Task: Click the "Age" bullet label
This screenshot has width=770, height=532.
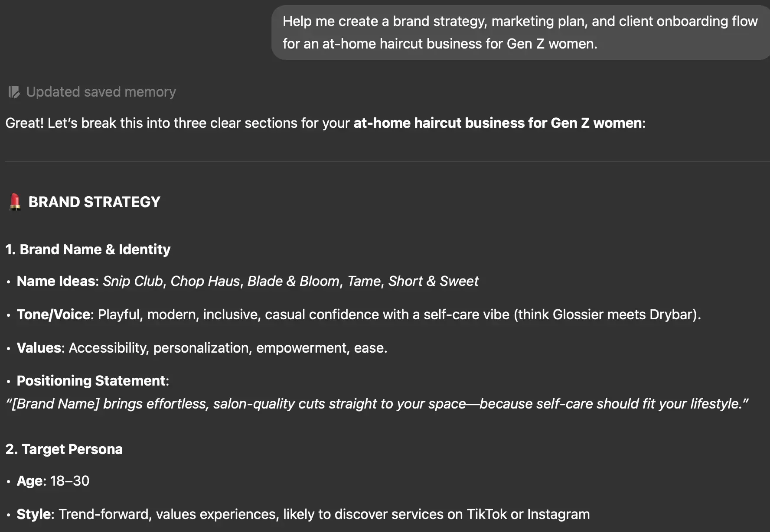Action: [29, 481]
